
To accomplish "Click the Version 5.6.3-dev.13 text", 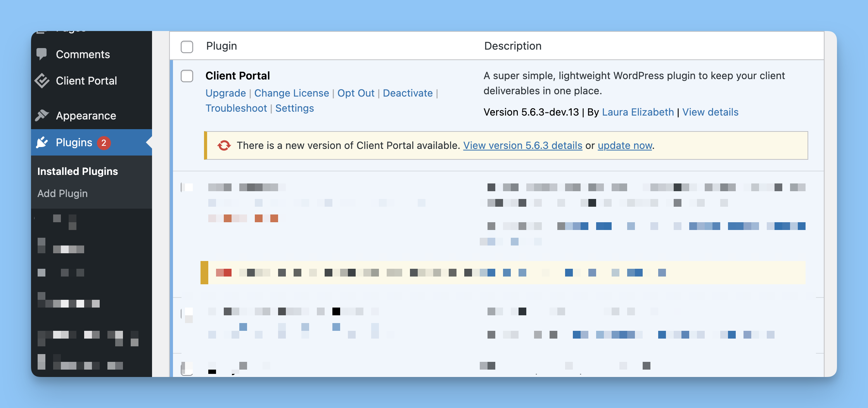I will coord(531,112).
